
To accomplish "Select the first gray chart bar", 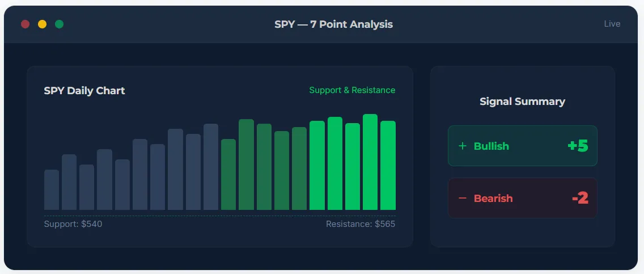I will click(52, 190).
